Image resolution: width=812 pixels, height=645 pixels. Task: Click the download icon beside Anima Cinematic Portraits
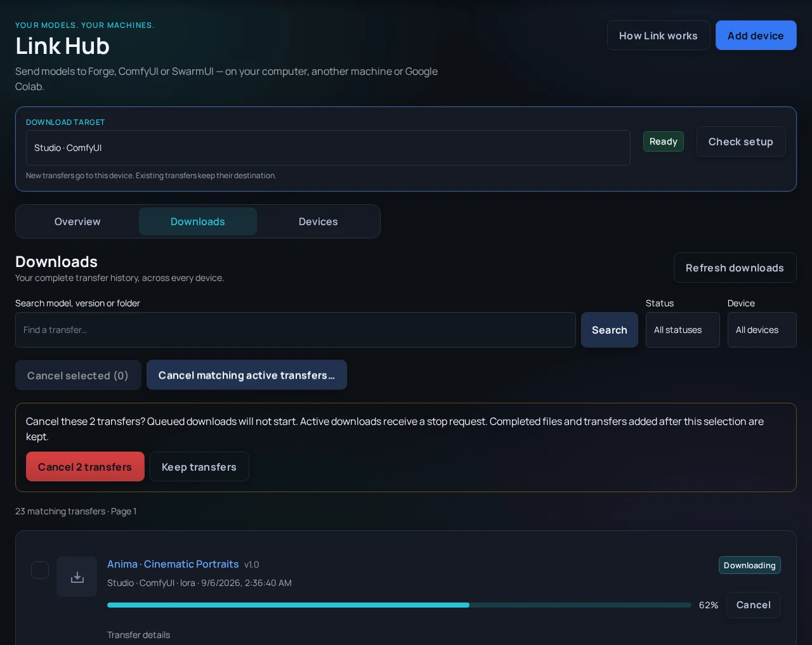pyautogui.click(x=77, y=577)
